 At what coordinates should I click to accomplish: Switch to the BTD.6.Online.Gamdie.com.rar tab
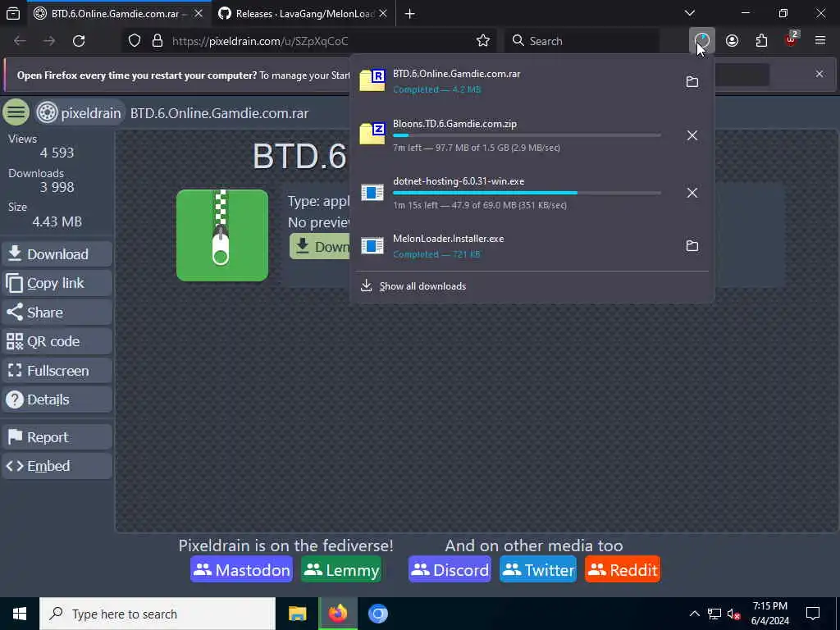point(115,13)
